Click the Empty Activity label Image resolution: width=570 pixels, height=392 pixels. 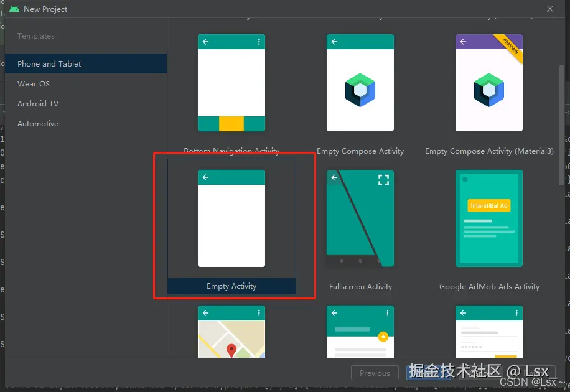231,286
